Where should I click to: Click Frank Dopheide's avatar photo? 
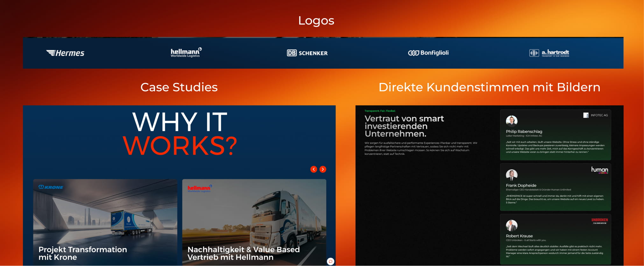[x=512, y=175]
